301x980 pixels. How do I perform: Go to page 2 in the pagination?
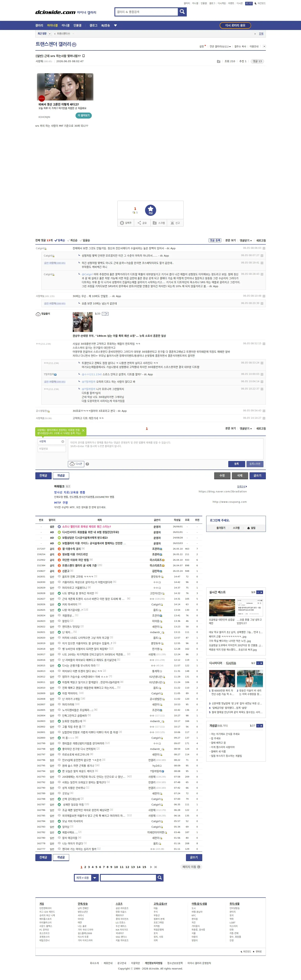(x=85, y=867)
